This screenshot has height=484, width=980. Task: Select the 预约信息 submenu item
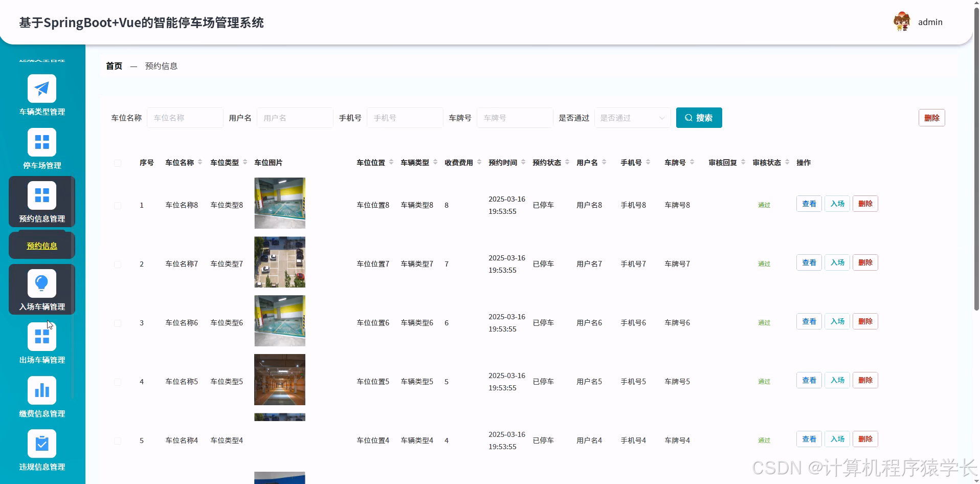[42, 246]
